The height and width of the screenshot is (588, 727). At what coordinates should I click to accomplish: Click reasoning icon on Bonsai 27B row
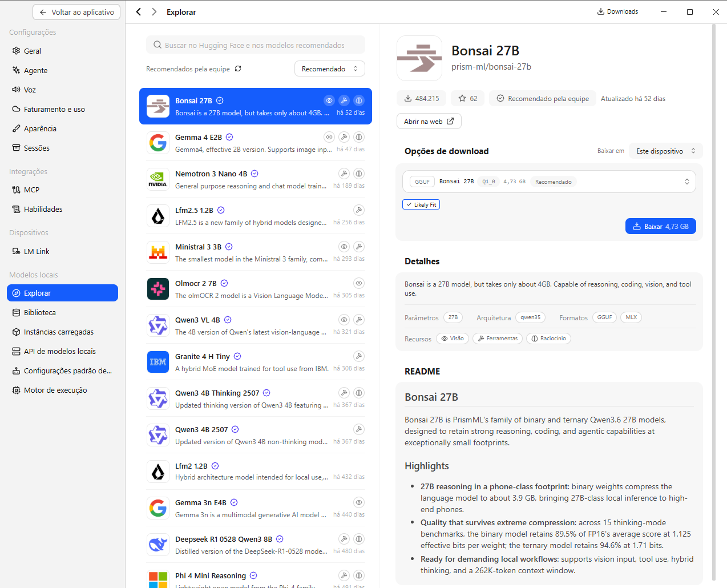pos(359,100)
